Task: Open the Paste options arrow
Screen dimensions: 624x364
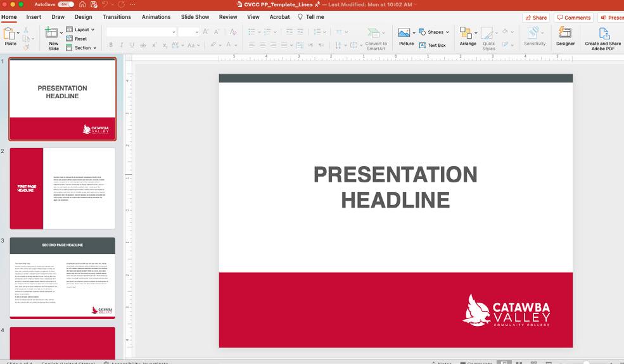Action: click(x=18, y=34)
